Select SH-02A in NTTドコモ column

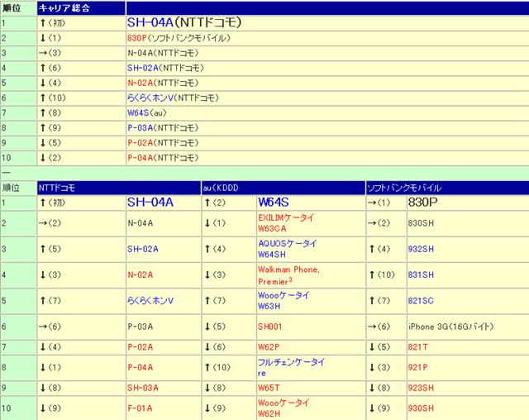[x=143, y=249]
